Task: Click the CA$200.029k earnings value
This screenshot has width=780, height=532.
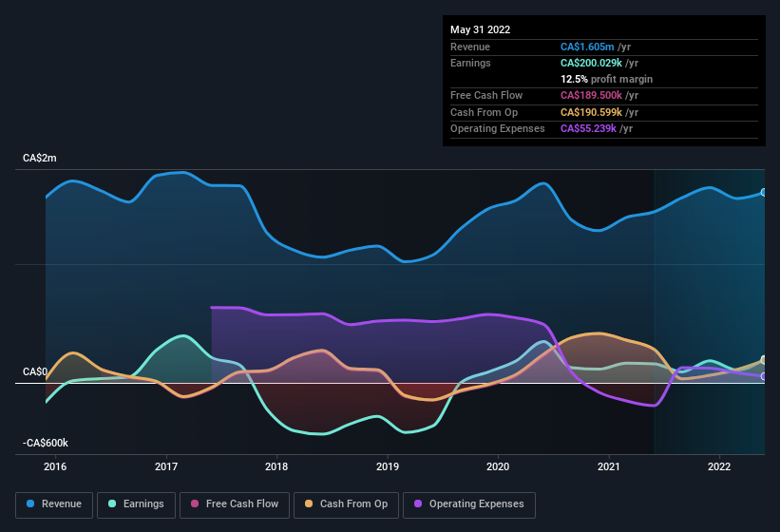Action: 591,63
